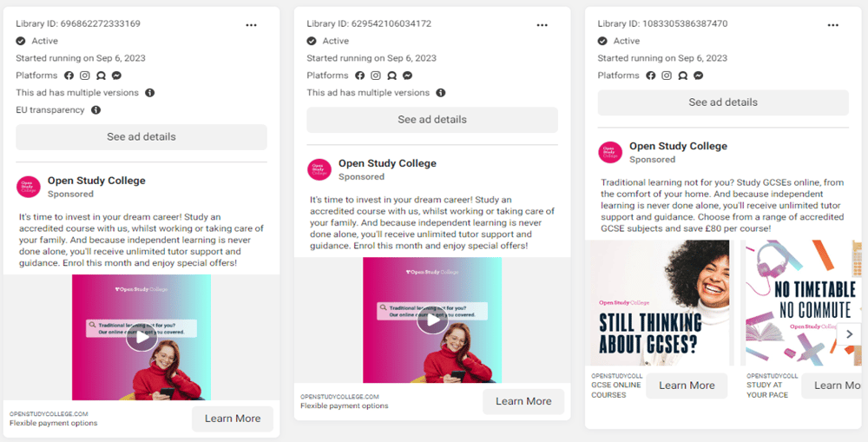Click 'Flexible payment options' in second ad
The image size is (868, 442).
click(345, 406)
